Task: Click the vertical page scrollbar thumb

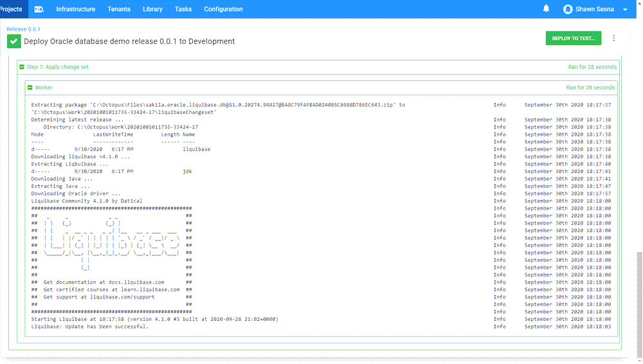Action: pos(638,302)
